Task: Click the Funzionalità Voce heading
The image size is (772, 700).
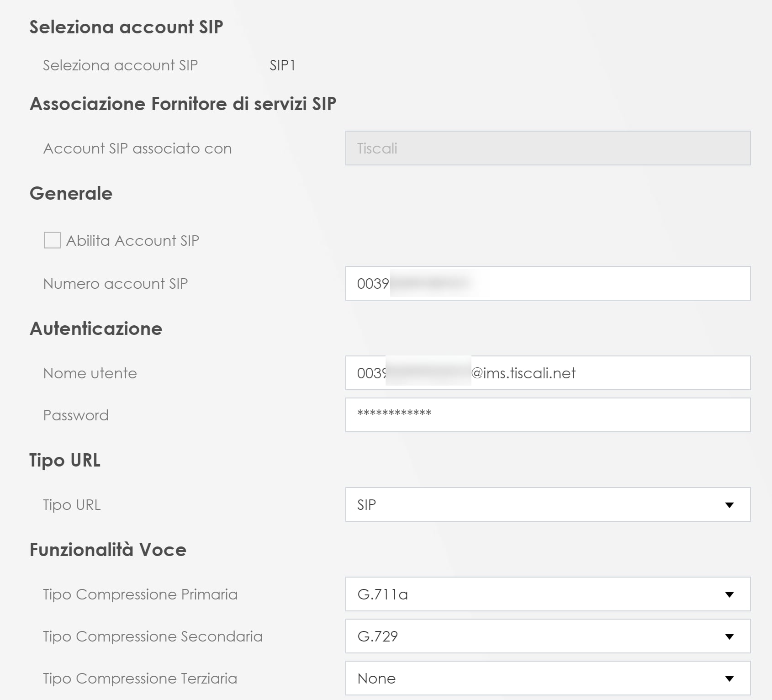Action: [x=108, y=549]
